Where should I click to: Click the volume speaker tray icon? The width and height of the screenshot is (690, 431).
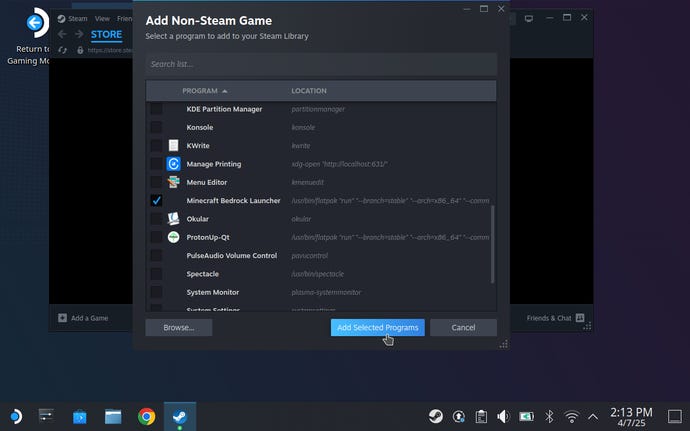click(503, 416)
